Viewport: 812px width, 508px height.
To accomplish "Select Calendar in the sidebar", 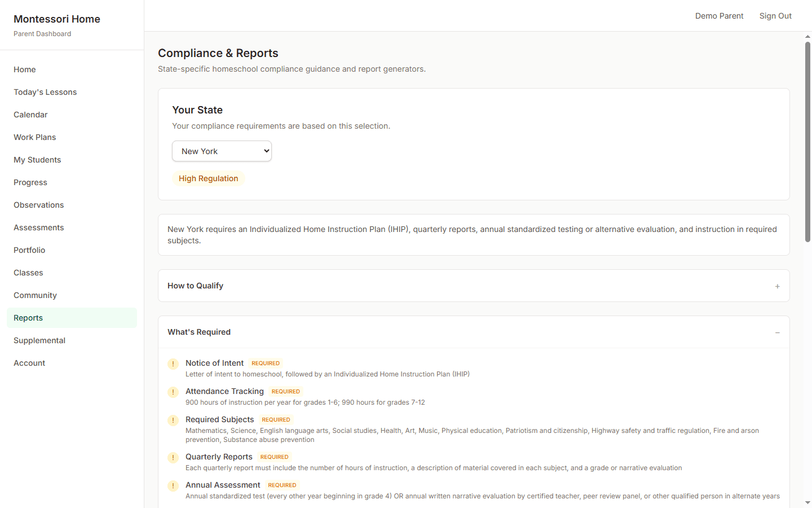I will (30, 115).
